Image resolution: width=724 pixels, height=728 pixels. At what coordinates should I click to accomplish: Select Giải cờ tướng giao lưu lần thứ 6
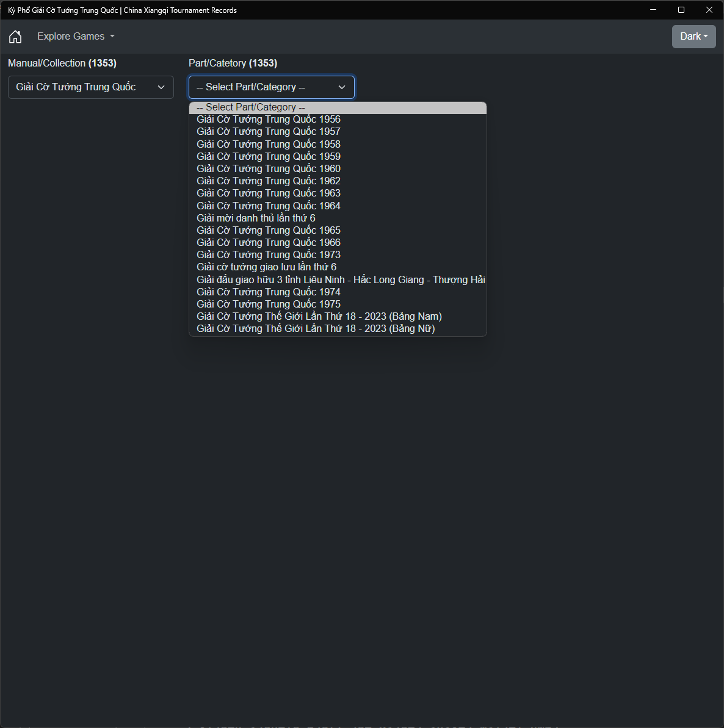pos(338,267)
